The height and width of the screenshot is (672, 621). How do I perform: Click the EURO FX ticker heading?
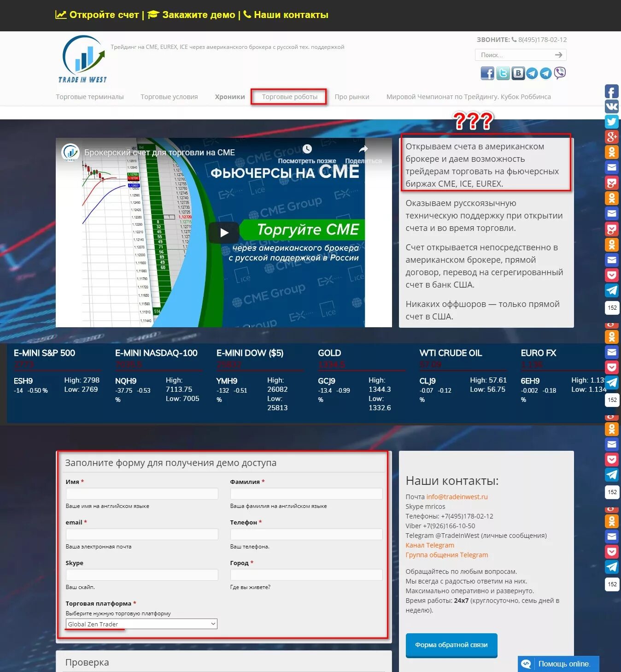pos(539,353)
